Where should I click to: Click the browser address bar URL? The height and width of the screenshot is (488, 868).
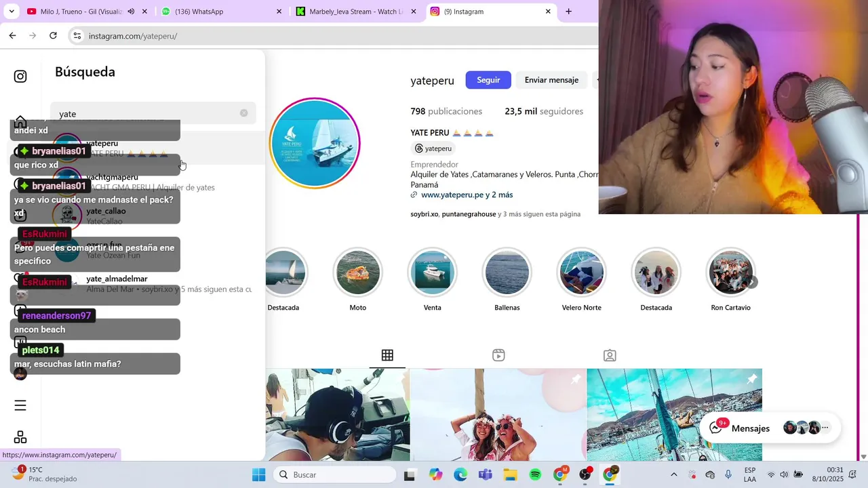pos(133,36)
